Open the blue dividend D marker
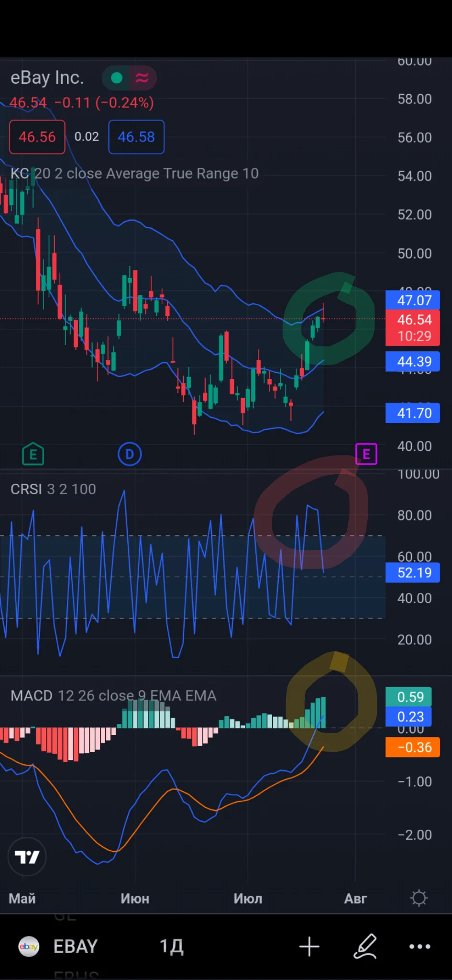 [x=130, y=454]
